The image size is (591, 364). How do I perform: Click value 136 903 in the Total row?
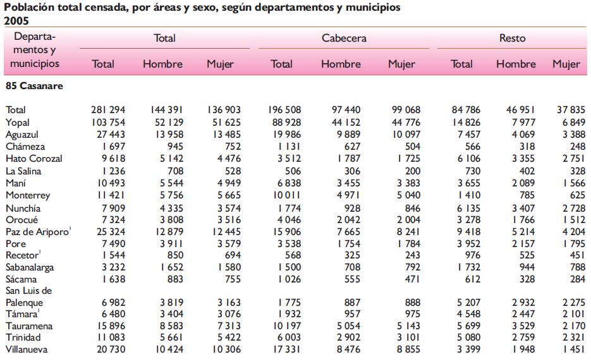point(224,110)
